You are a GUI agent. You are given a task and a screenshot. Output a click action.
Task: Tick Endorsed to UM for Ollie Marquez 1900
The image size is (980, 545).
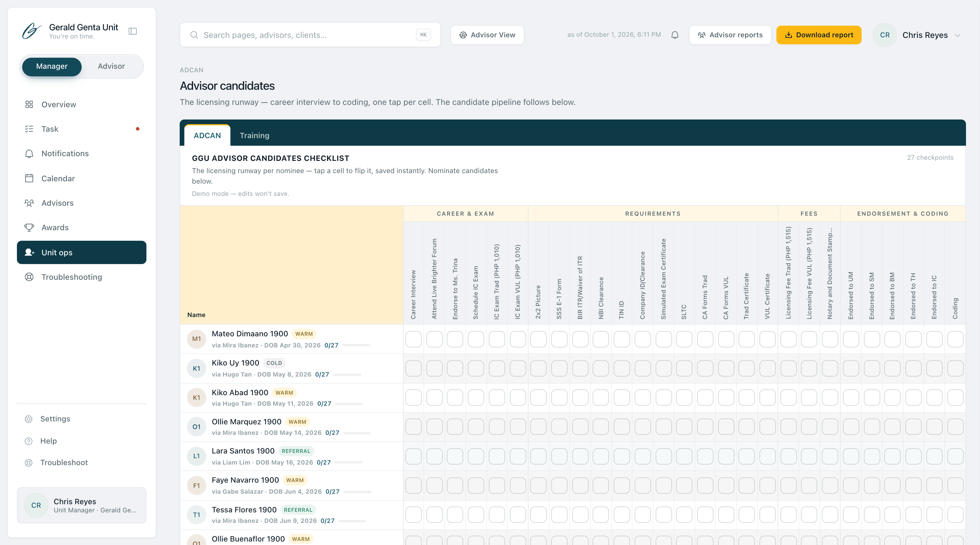[x=851, y=427]
